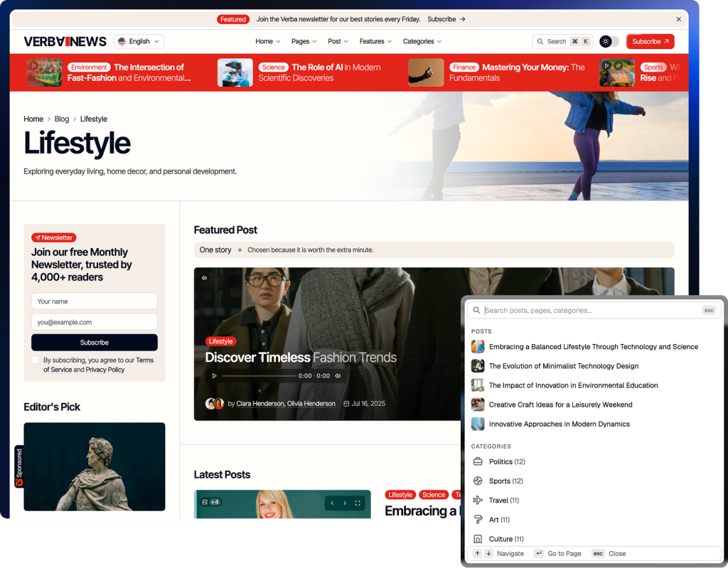This screenshot has height=568, width=728.
Task: Select the Science tag in ticker
Action: tap(273, 68)
